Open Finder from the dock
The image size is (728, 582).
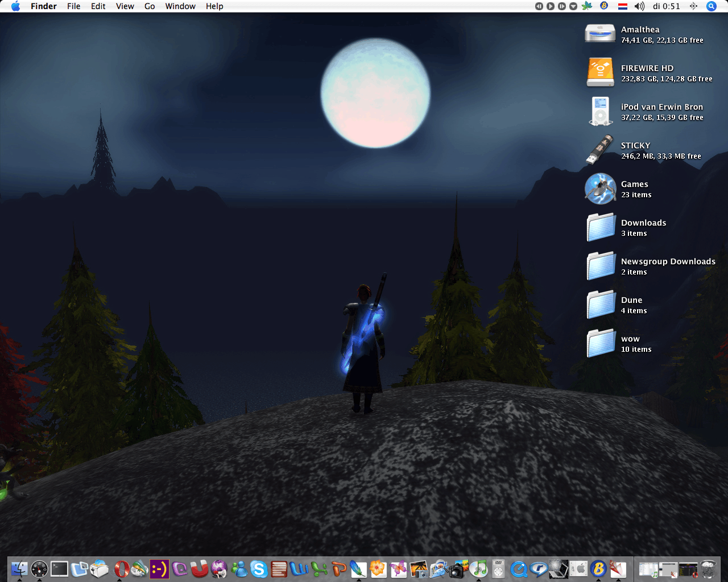tap(19, 568)
